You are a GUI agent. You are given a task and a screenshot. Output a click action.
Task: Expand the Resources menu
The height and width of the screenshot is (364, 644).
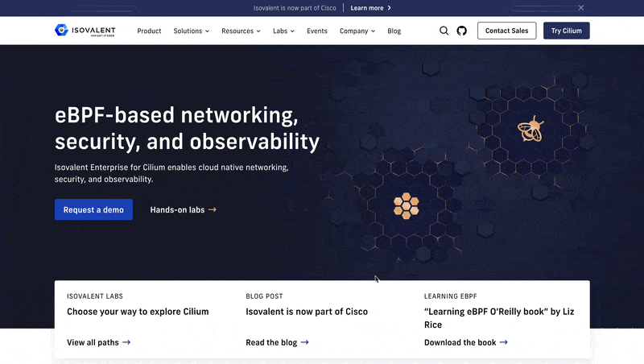241,31
